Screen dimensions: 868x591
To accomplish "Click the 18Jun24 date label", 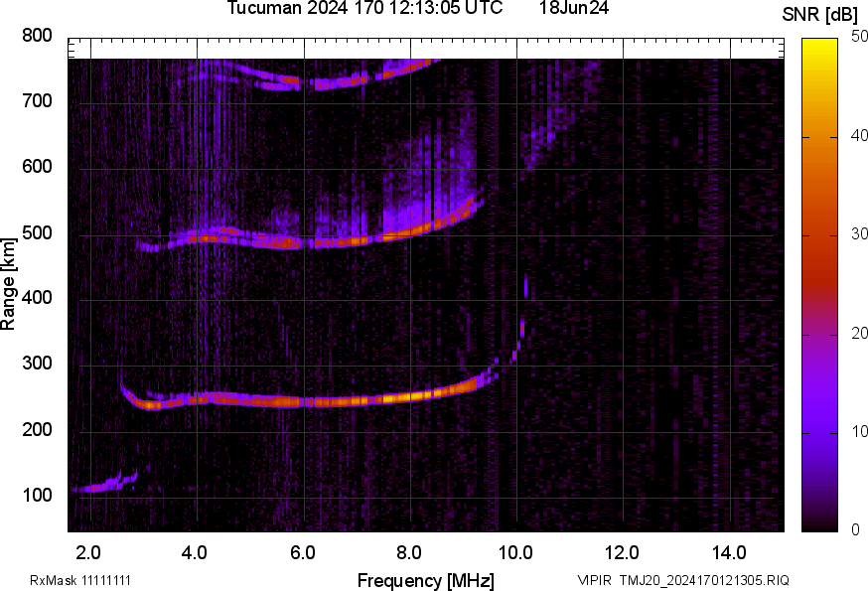I will click(573, 9).
